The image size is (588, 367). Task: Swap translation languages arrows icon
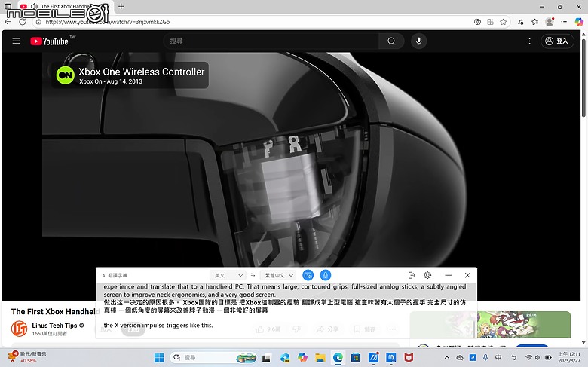[x=253, y=275]
